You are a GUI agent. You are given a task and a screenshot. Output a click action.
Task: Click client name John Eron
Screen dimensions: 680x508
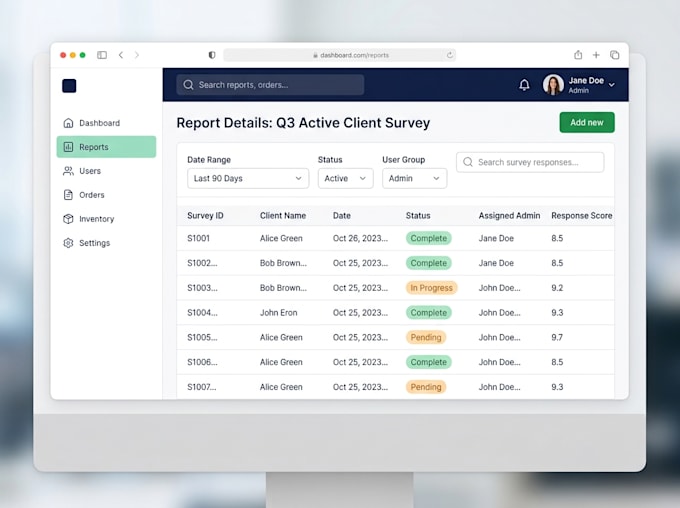click(x=278, y=313)
